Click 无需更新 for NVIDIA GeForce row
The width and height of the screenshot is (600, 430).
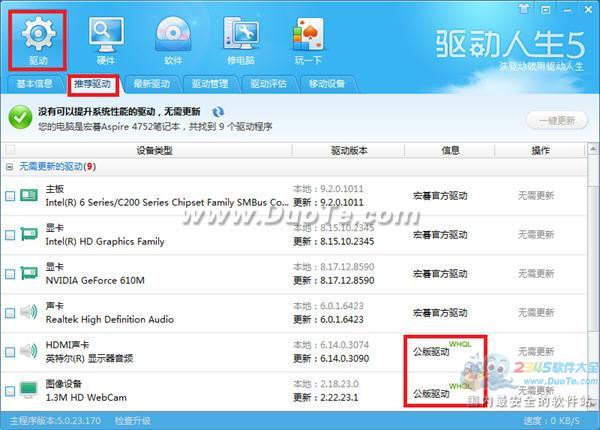pos(536,274)
